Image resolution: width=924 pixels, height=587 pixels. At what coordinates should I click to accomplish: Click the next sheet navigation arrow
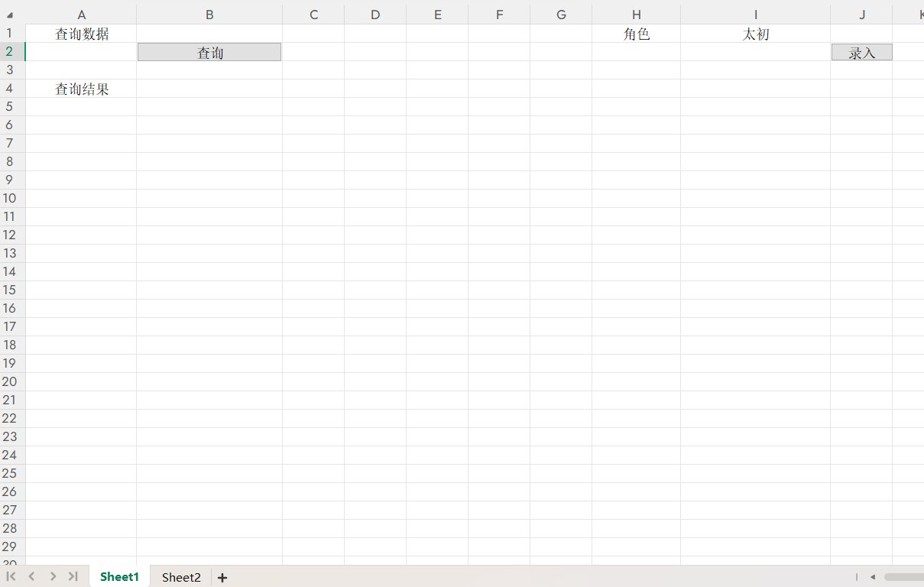[x=52, y=576]
